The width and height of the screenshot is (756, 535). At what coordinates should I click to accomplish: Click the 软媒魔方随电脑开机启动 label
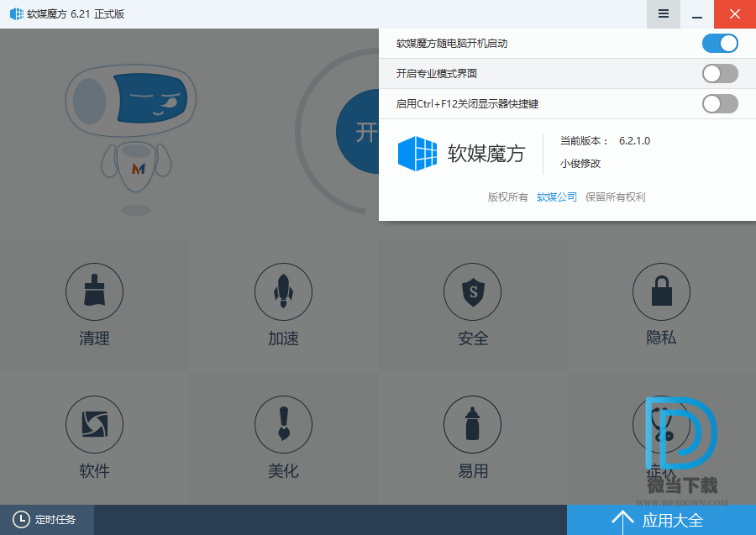[x=452, y=44]
